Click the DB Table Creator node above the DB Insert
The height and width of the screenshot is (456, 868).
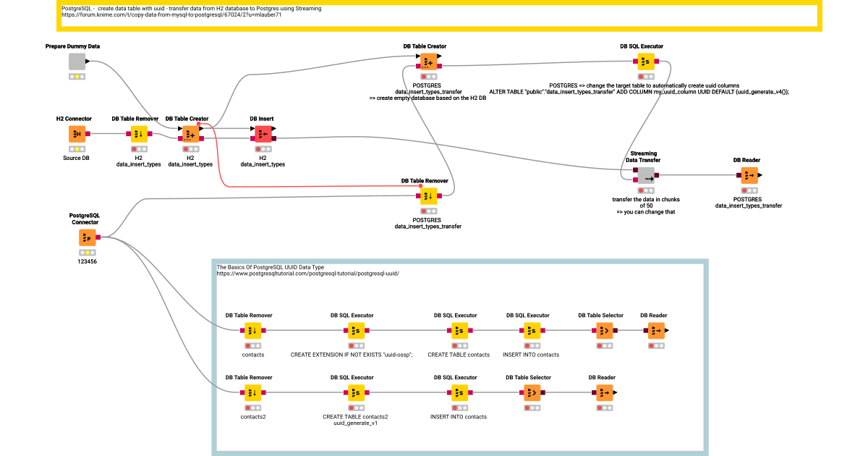point(190,133)
